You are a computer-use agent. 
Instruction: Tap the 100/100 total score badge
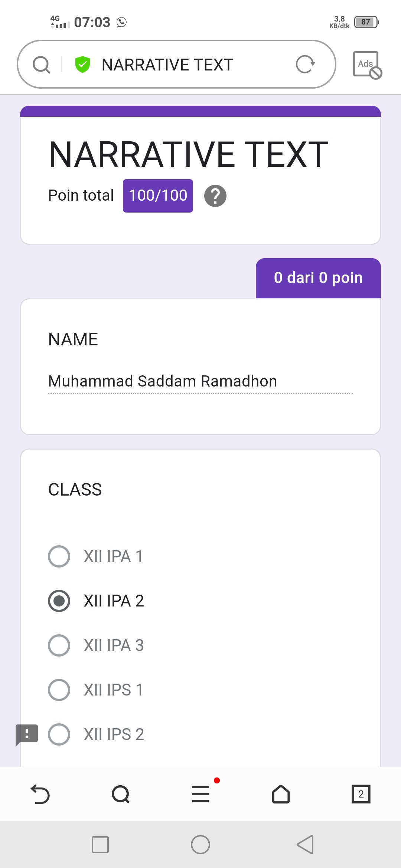158,196
